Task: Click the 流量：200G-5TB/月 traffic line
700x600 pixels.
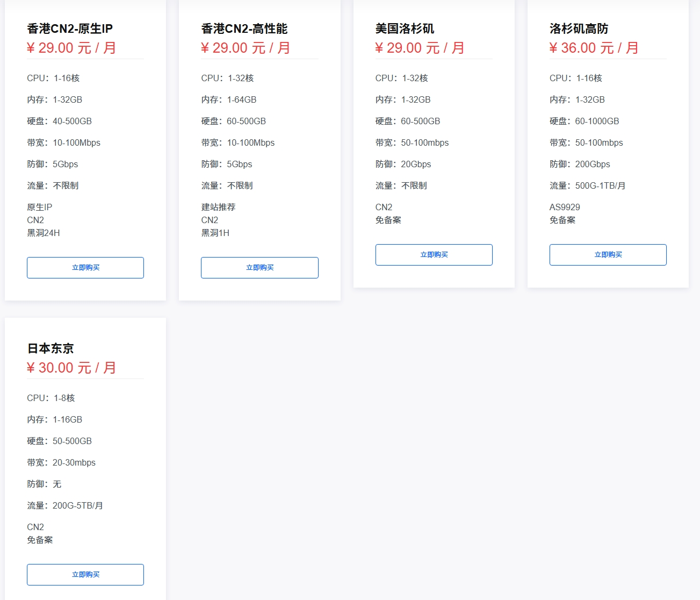Action: click(x=65, y=505)
